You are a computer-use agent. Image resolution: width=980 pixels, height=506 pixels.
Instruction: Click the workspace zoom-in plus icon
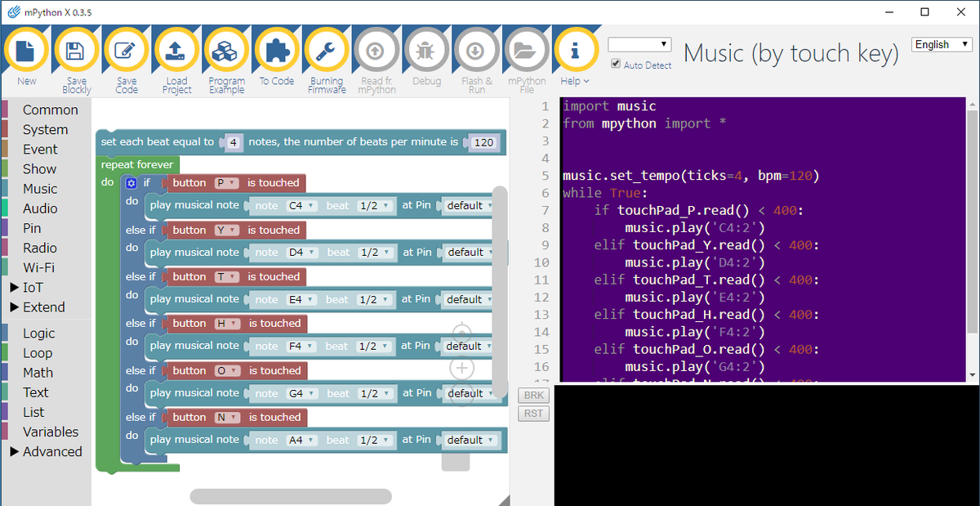[462, 368]
